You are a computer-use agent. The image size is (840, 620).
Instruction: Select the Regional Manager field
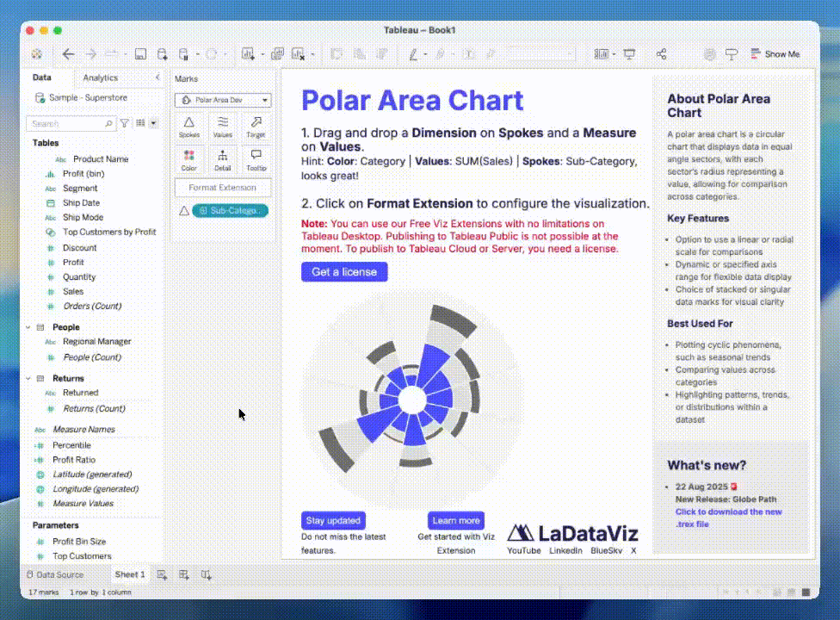click(97, 341)
